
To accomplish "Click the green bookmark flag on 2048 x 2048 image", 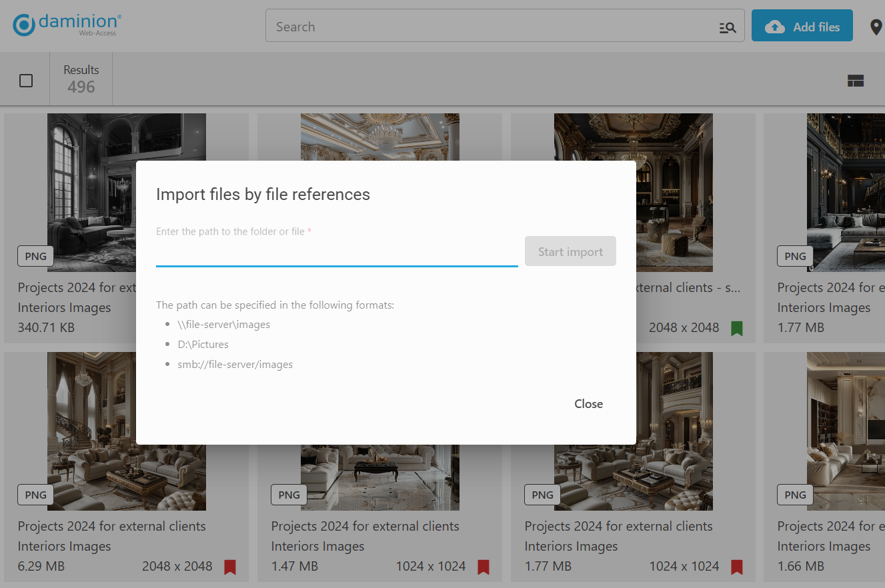I will pyautogui.click(x=736, y=328).
